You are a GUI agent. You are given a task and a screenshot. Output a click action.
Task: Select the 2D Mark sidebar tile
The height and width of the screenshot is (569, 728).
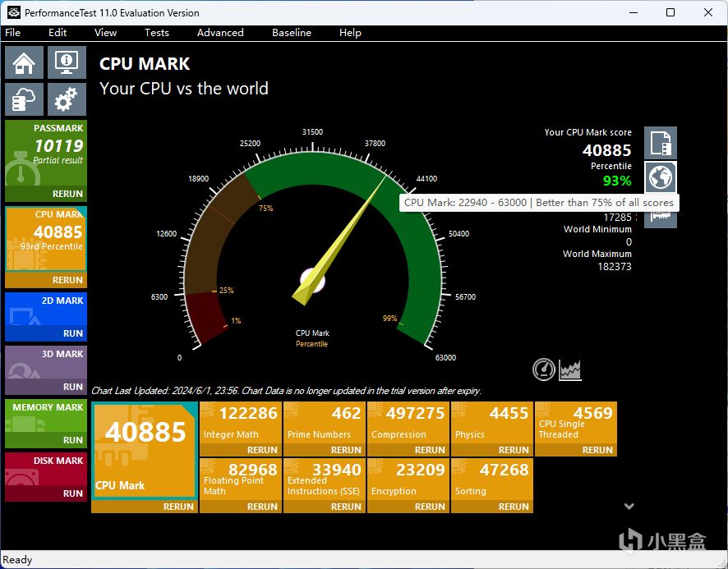point(46,309)
